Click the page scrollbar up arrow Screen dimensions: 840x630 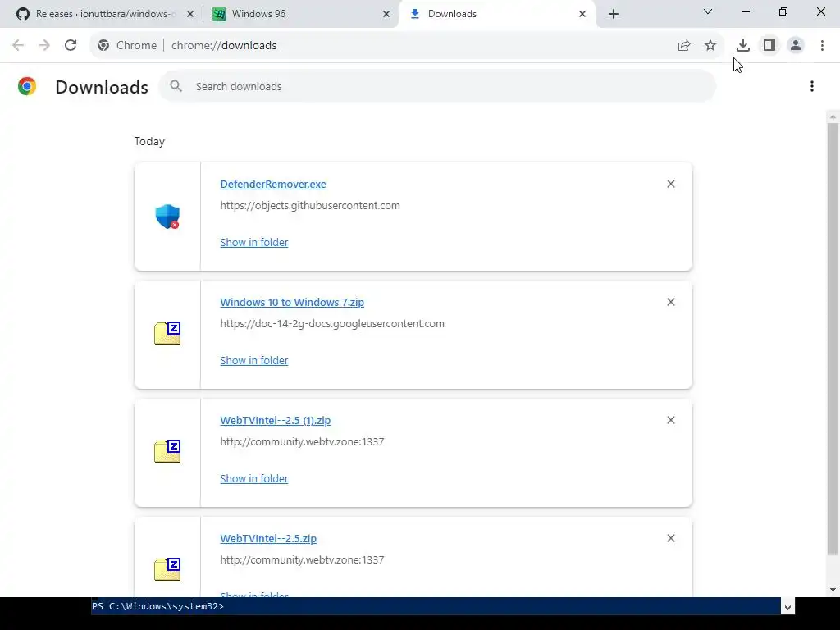[x=833, y=116]
